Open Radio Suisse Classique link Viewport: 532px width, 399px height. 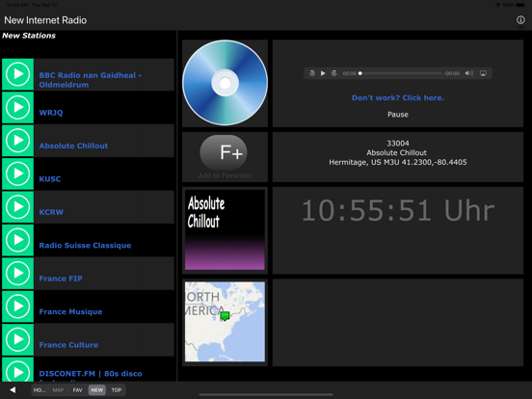(85, 246)
